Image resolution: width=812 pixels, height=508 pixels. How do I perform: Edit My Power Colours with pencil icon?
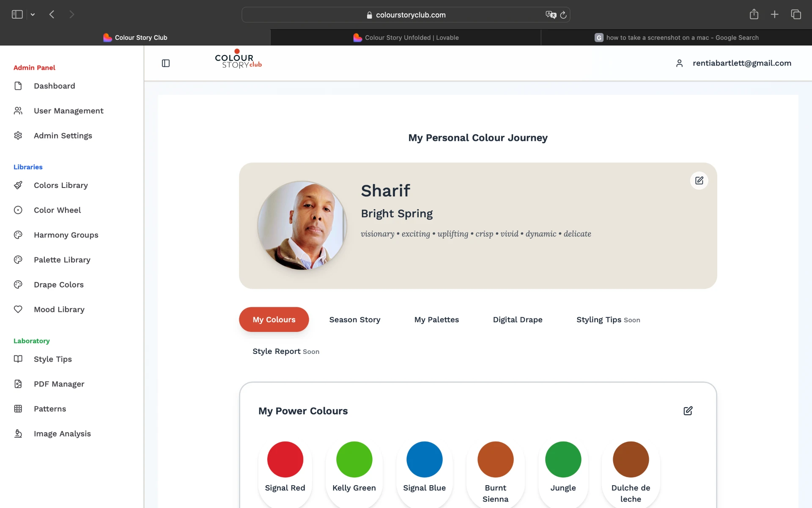tap(688, 411)
